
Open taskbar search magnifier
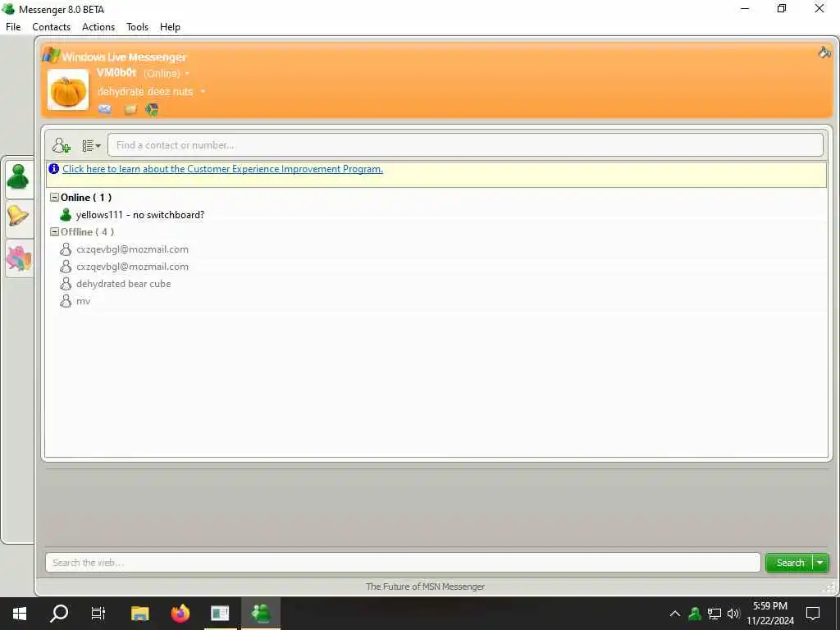tap(59, 614)
